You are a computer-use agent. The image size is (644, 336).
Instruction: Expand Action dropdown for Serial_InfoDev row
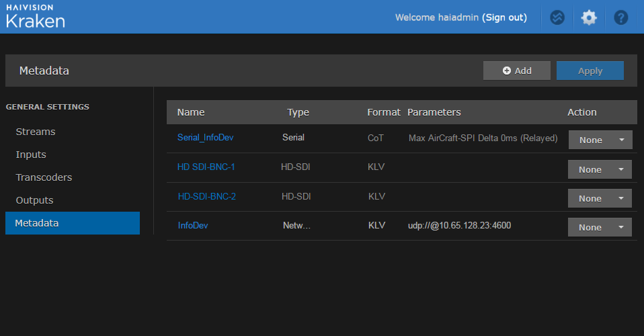point(600,140)
